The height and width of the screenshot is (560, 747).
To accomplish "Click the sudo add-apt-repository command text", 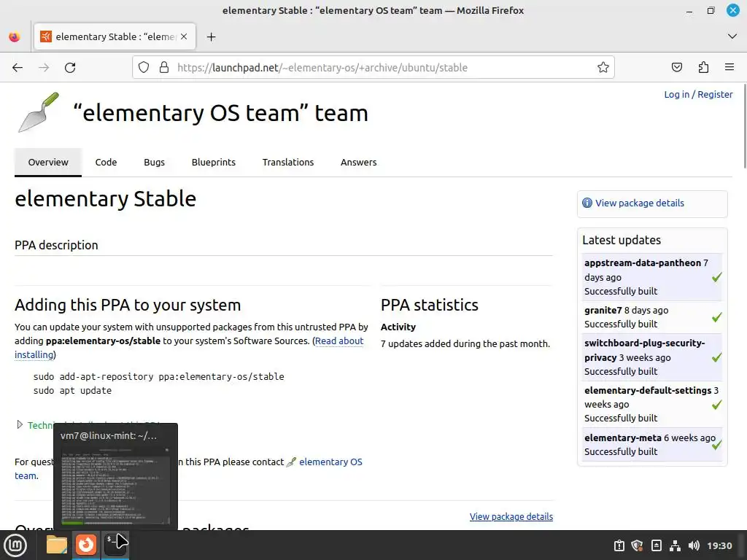I will (158, 377).
